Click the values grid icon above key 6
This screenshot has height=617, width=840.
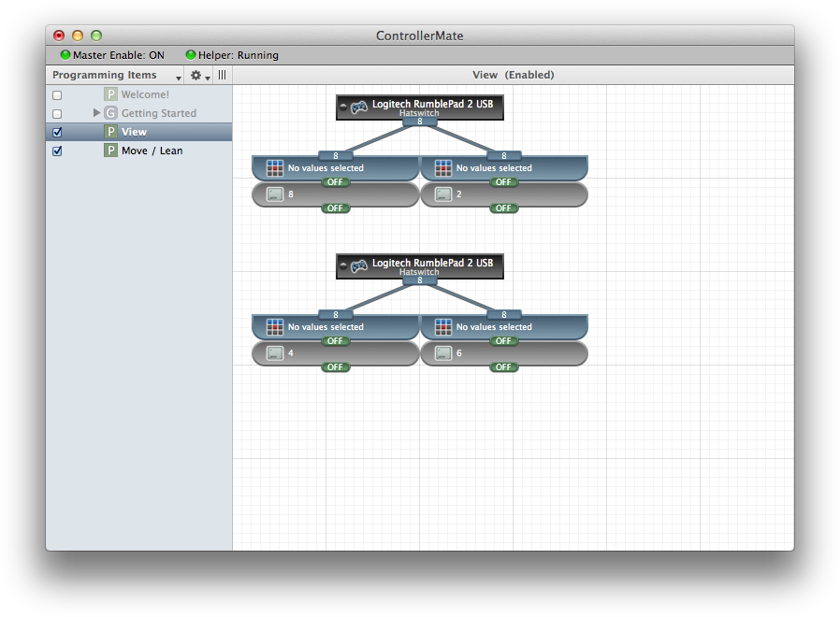tap(443, 327)
